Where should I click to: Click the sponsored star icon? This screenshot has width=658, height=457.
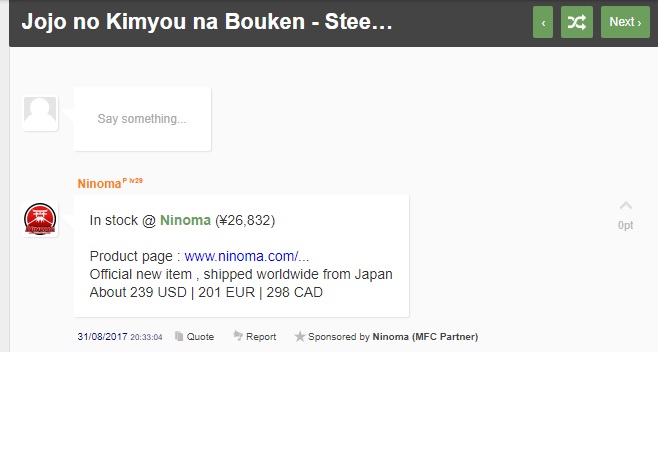(300, 337)
